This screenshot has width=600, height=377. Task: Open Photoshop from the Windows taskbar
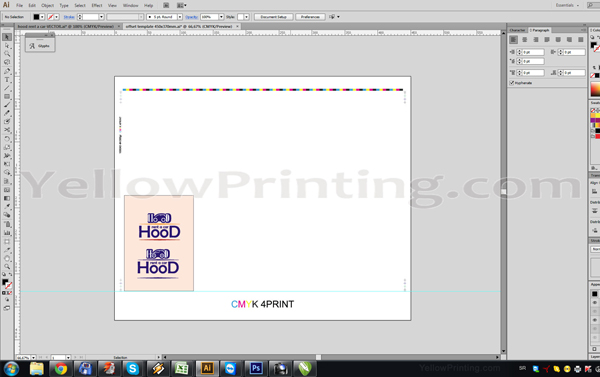tap(256, 368)
